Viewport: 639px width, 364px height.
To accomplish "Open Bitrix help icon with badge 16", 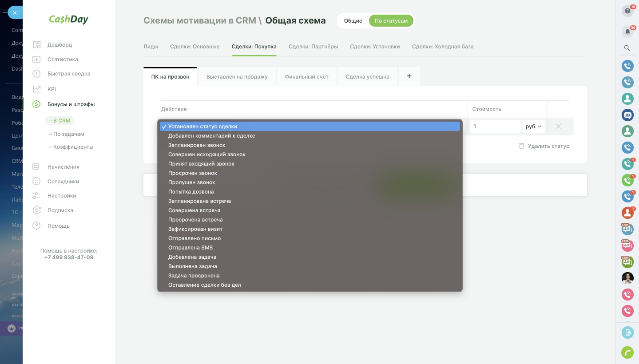I will tap(627, 11).
